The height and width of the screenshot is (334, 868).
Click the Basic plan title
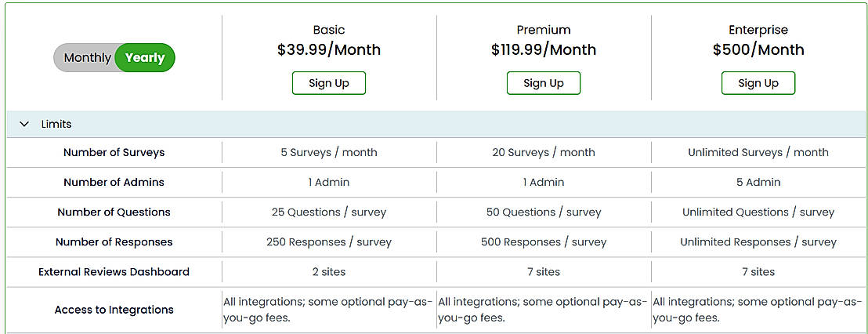click(x=329, y=30)
